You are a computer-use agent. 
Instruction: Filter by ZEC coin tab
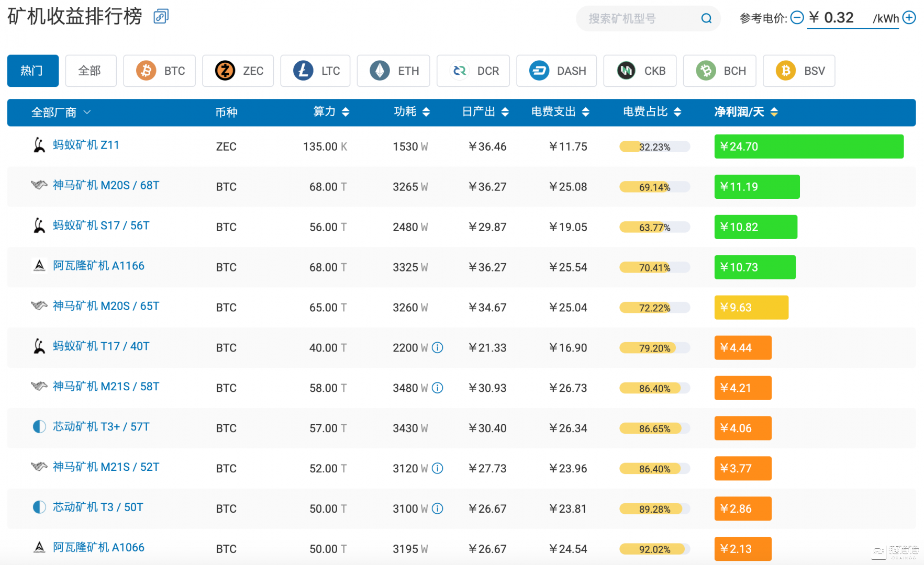coord(238,71)
